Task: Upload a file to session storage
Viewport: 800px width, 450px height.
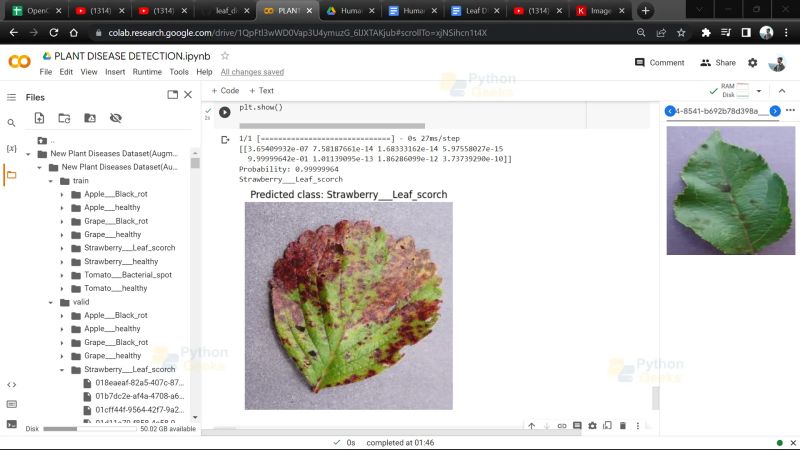Action: (x=39, y=118)
